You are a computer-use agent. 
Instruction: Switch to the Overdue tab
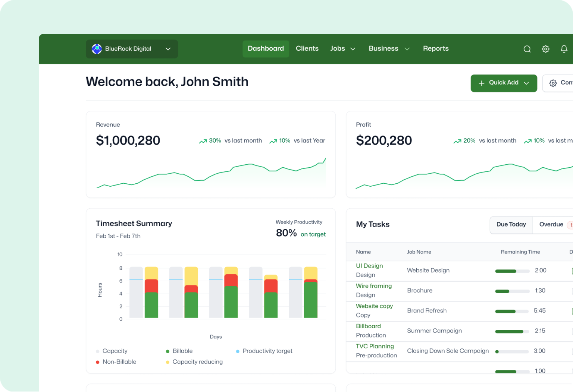point(551,224)
